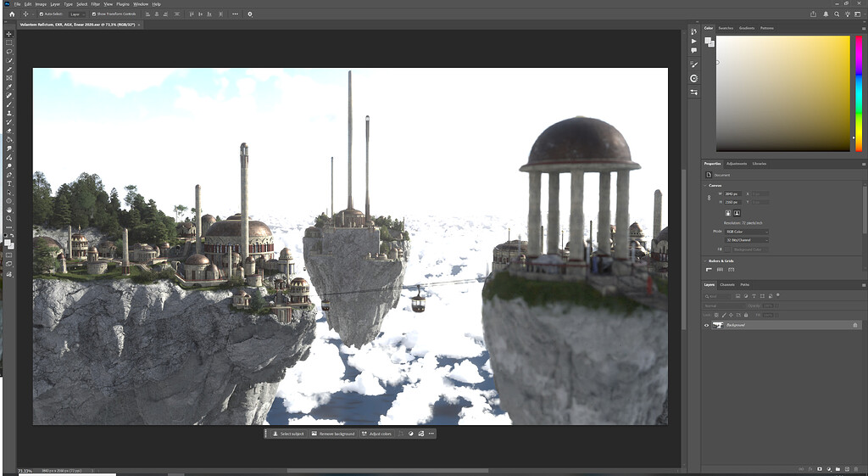Select the Eraser tool
This screenshot has width=868, height=476.
[x=8, y=131]
